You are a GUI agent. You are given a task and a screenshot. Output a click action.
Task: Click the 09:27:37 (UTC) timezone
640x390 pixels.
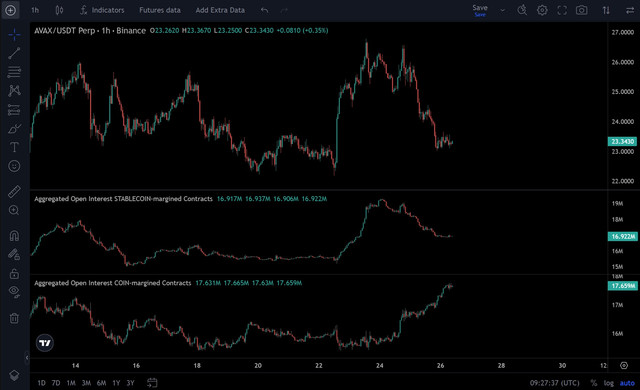554,383
